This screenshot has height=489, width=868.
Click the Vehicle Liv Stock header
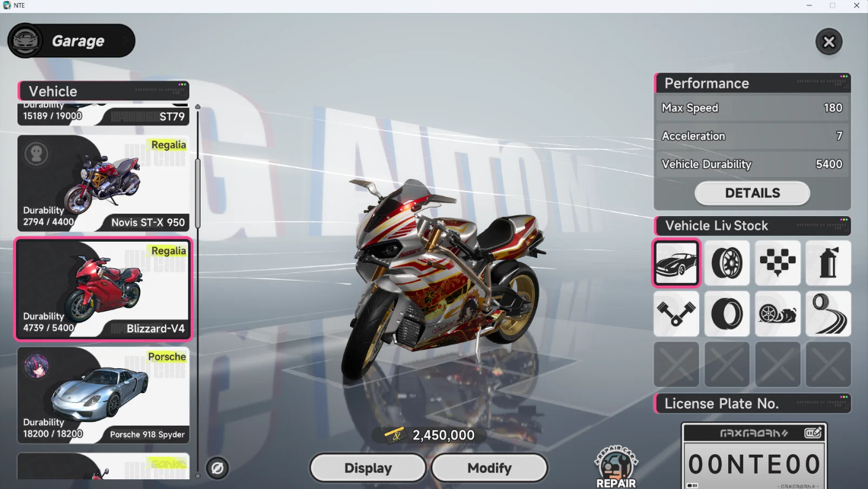[752, 226]
